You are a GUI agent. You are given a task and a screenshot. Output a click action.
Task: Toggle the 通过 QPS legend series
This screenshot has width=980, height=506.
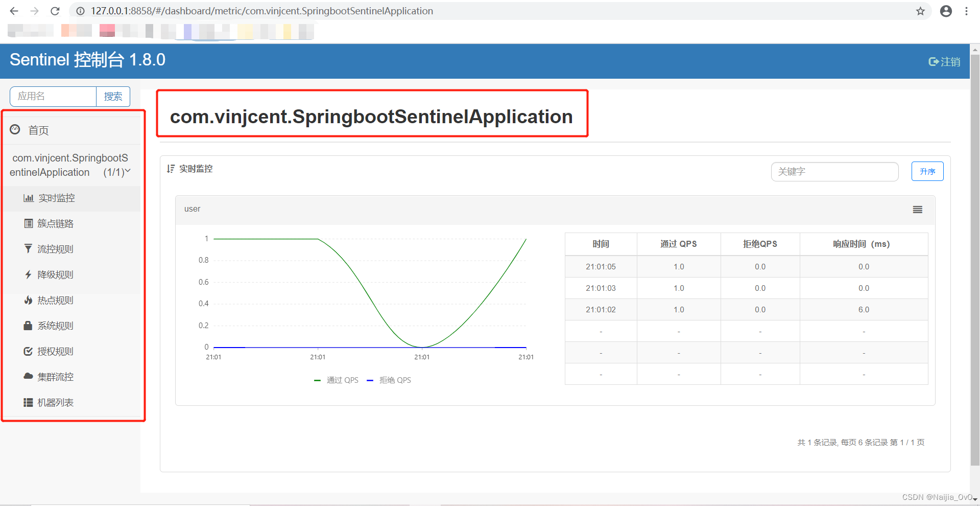pyautogui.click(x=336, y=380)
